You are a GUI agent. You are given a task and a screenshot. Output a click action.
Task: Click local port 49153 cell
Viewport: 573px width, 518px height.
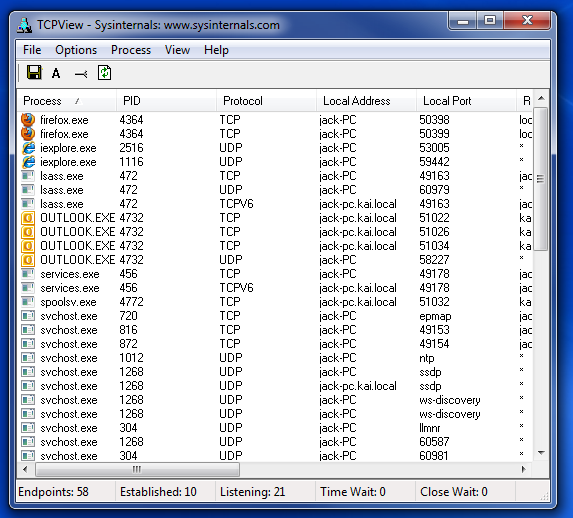tap(434, 330)
